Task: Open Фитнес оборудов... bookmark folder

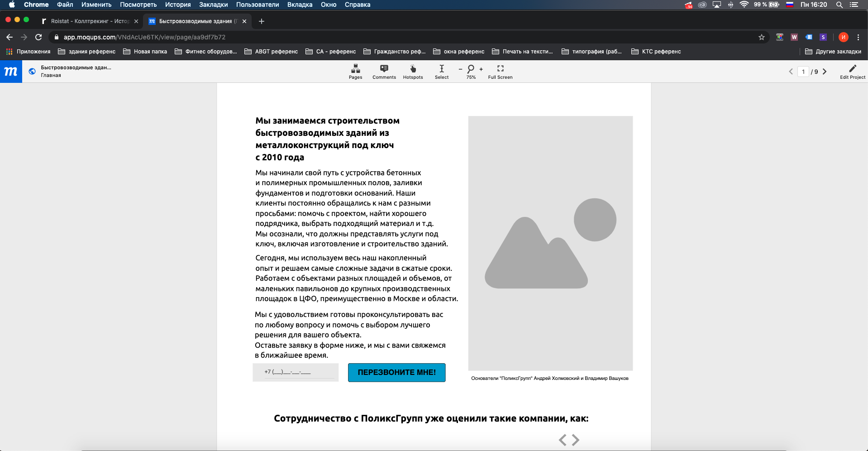Action: (206, 52)
